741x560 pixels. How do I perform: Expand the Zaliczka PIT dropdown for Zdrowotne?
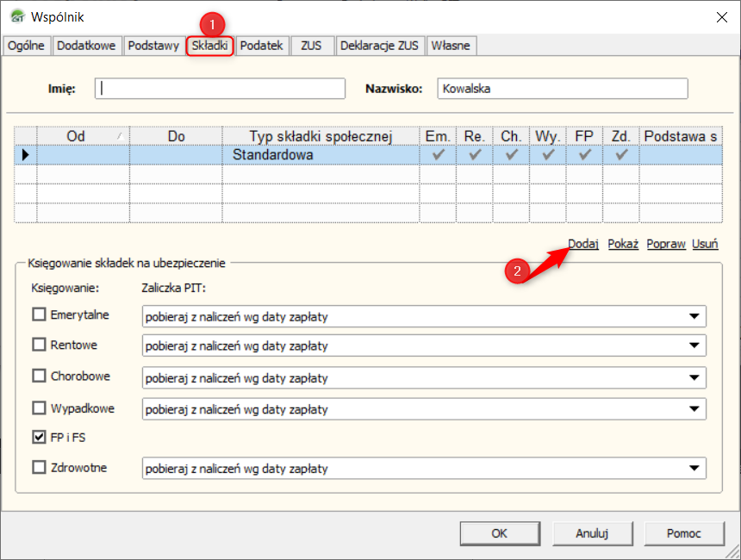(424, 469)
